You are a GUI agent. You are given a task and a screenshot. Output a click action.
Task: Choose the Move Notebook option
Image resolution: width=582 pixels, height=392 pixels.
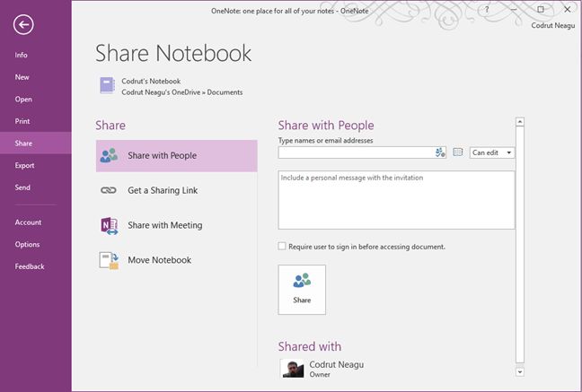[x=176, y=260]
